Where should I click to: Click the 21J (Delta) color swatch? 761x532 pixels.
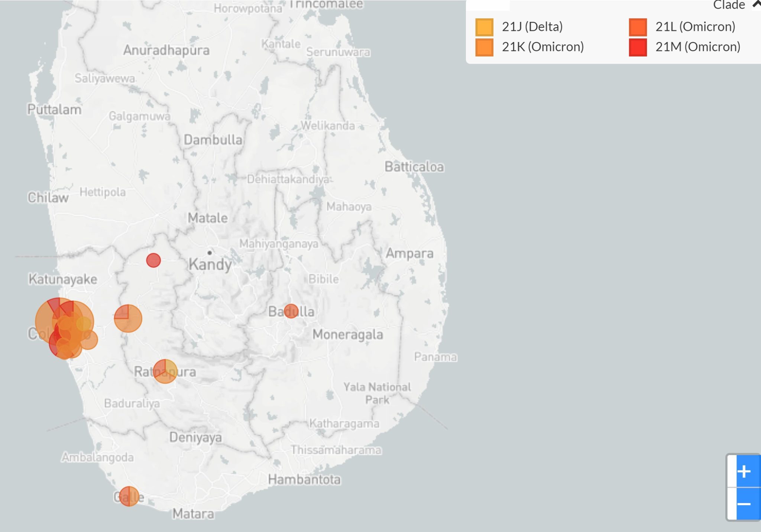(484, 27)
